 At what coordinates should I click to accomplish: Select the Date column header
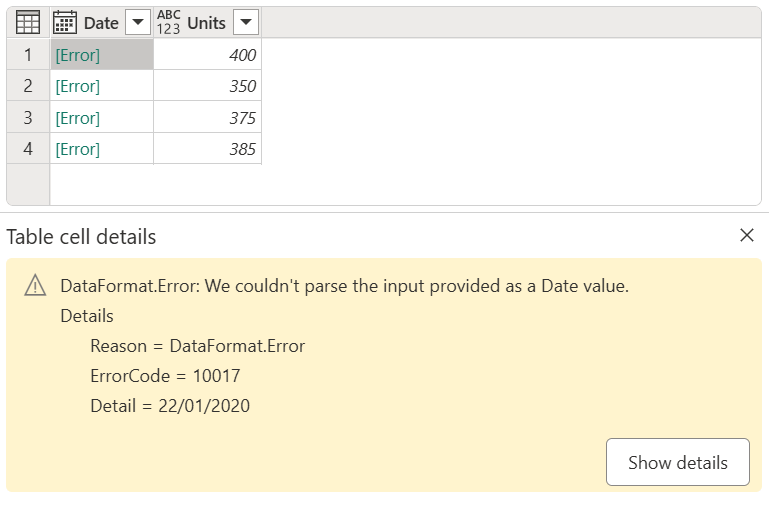coord(101,23)
